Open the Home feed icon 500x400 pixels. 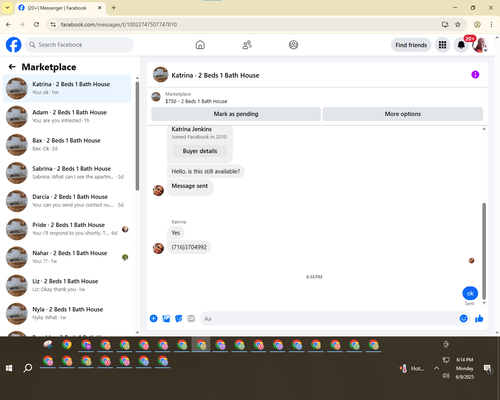click(x=200, y=45)
